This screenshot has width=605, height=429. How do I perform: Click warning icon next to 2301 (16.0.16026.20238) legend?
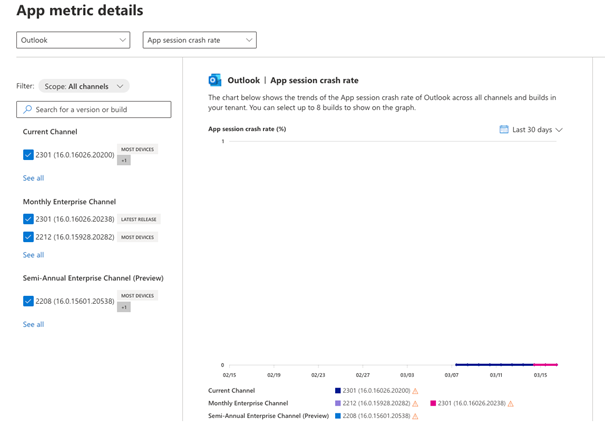[x=510, y=403]
